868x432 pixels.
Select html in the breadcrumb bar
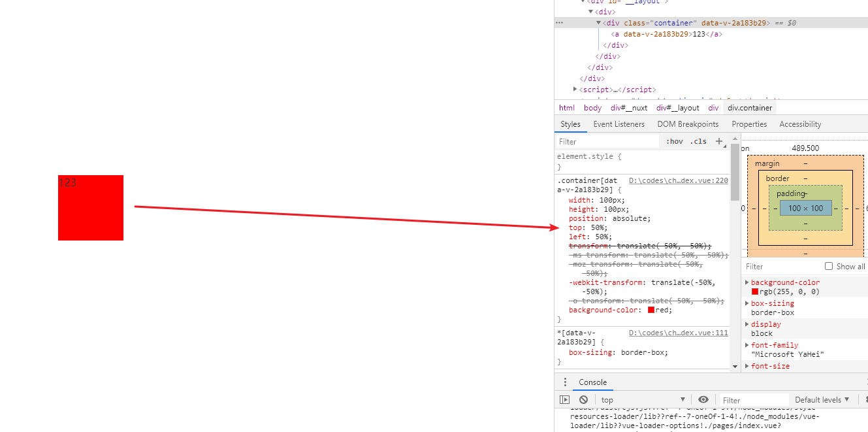tap(567, 108)
